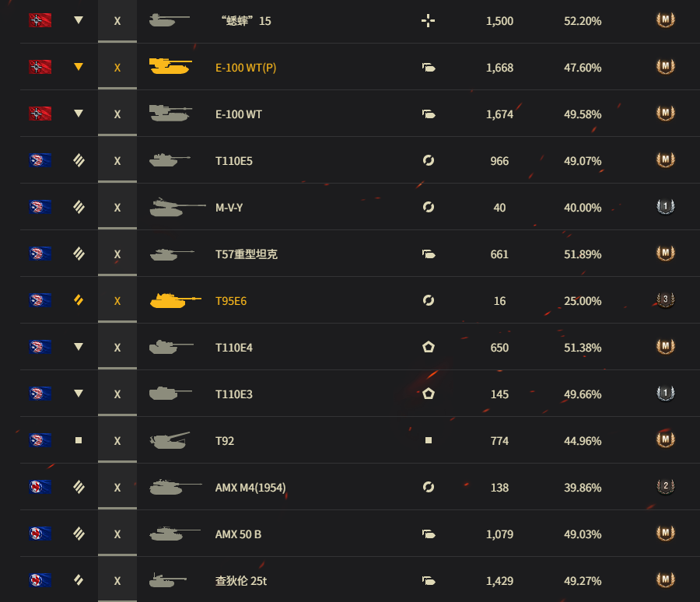Click the tier X cell for T110E5
The height and width of the screenshot is (602, 700).
(x=117, y=161)
